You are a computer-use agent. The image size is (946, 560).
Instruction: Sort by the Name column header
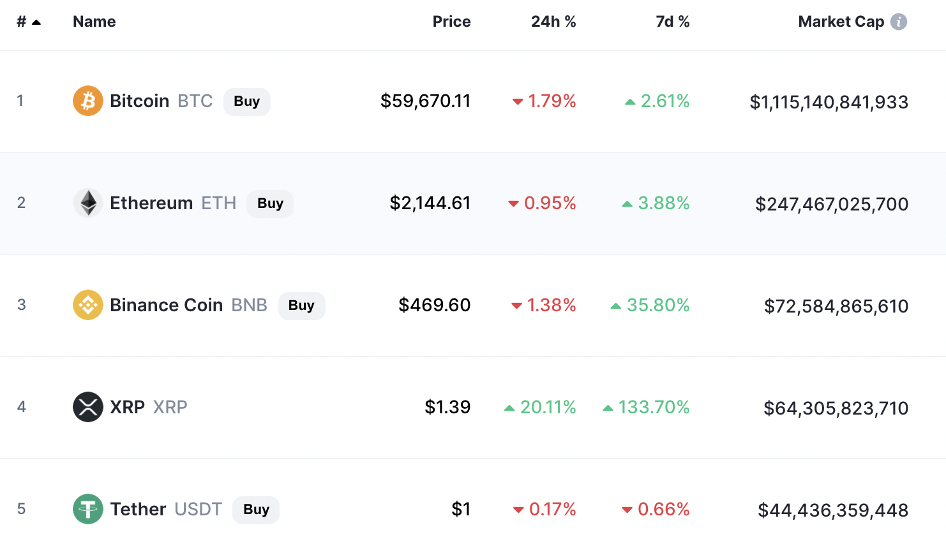[x=94, y=22]
